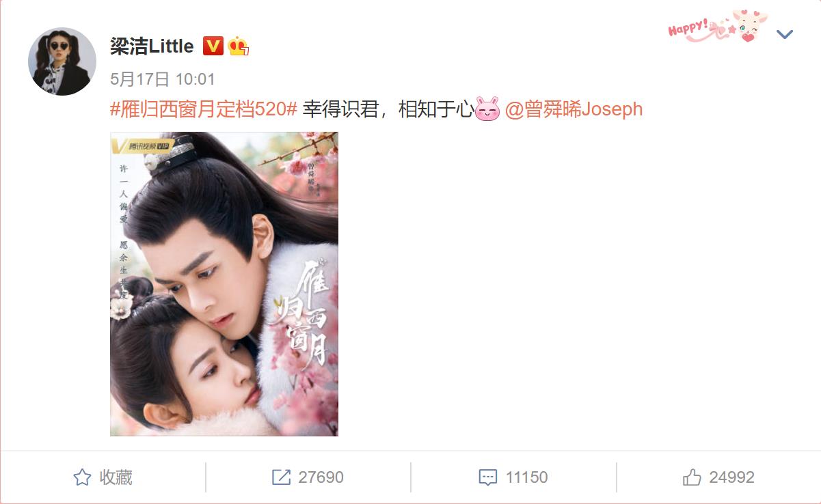The width and height of the screenshot is (821, 504).
Task: Open the mention @曾舜晞Joseph
Action: click(x=574, y=109)
